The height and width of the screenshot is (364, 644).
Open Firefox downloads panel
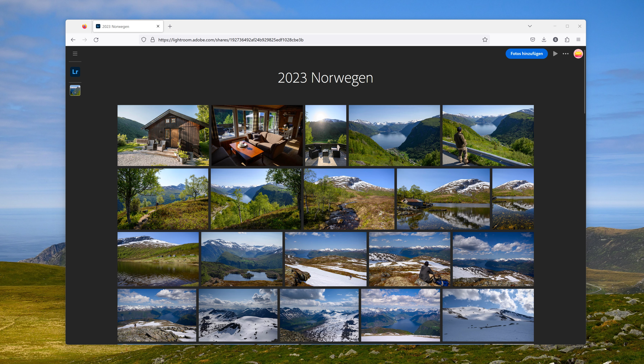coord(544,40)
